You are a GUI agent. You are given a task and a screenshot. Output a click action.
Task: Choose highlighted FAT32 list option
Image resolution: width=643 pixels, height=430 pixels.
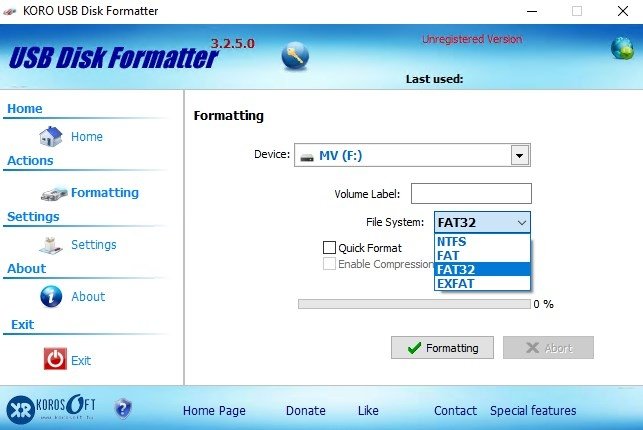[482, 269]
